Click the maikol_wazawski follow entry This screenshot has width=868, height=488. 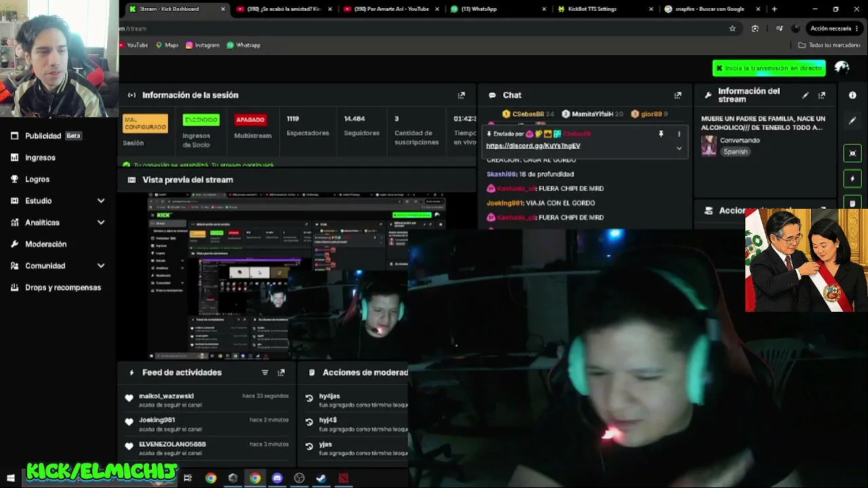(208, 400)
